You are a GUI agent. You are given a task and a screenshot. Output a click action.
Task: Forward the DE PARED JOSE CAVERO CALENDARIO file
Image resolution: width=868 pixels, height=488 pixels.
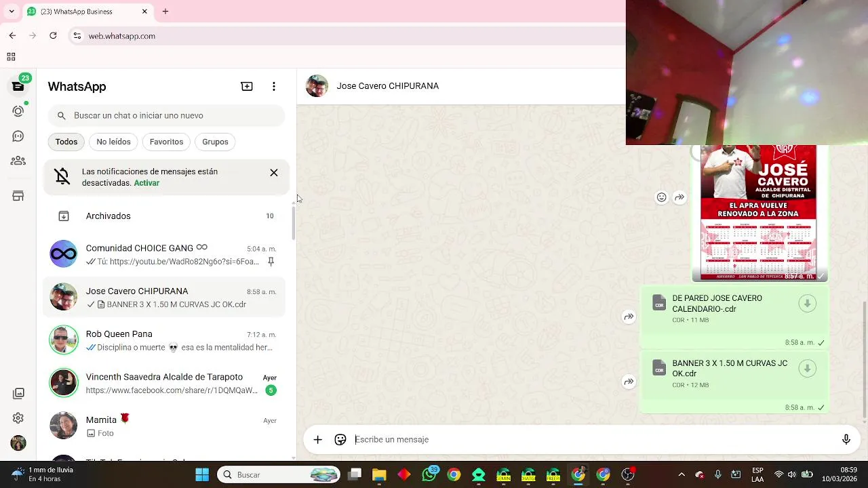coord(629,317)
